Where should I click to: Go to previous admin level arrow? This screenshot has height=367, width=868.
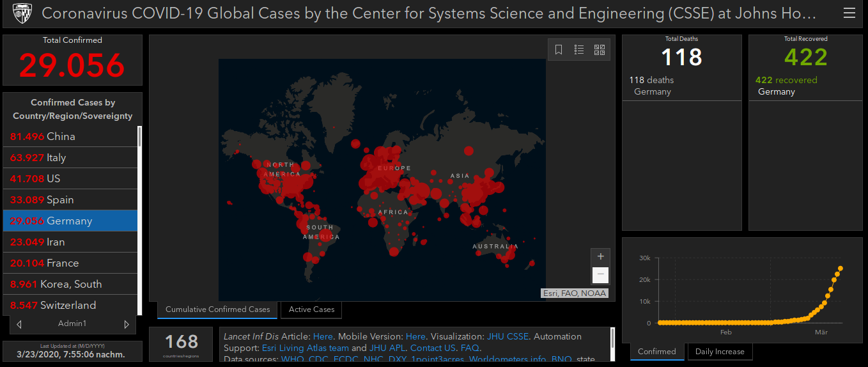(x=19, y=324)
